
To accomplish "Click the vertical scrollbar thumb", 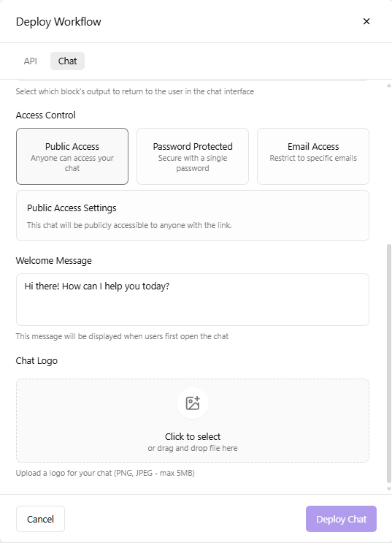I will point(389,363).
